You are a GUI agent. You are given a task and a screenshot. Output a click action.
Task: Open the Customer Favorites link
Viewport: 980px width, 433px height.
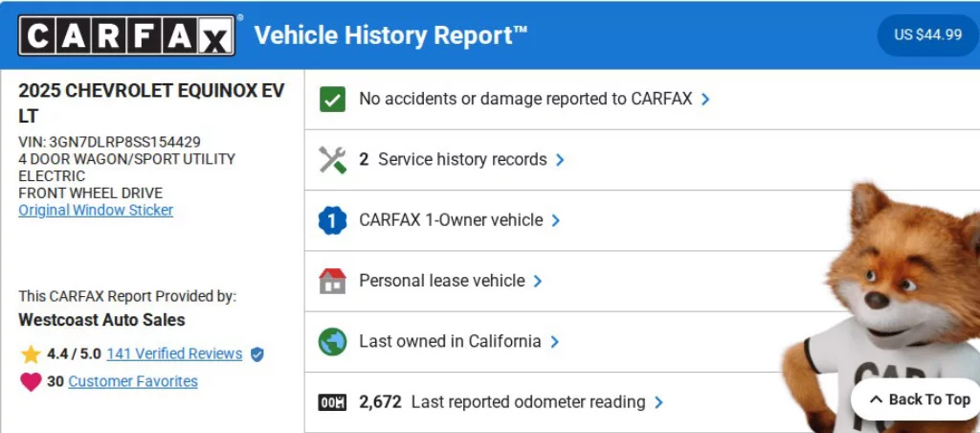[133, 381]
